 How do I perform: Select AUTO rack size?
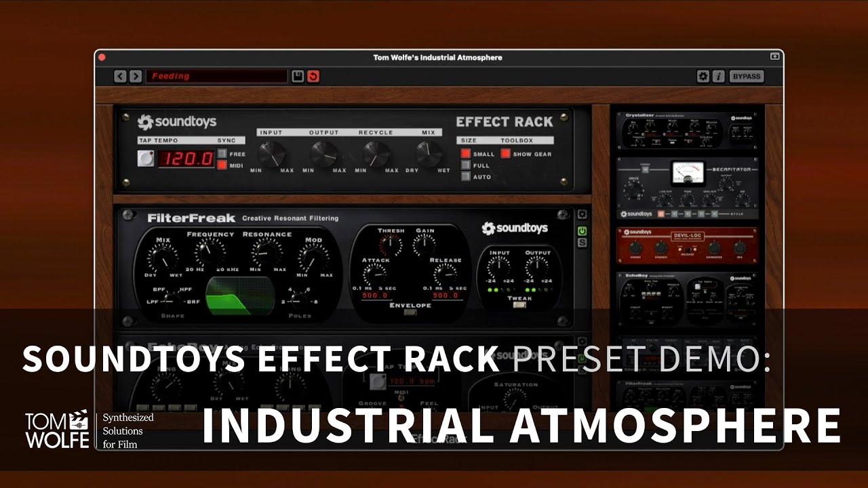click(465, 177)
